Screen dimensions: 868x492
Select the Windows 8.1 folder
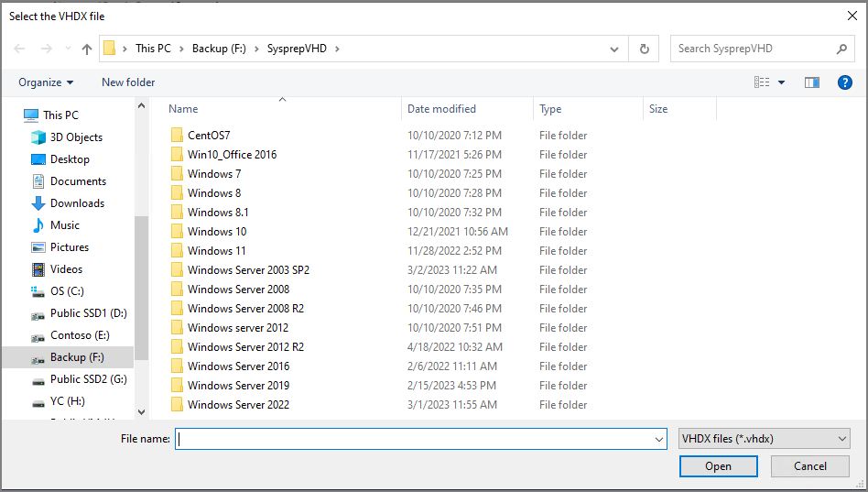tap(218, 213)
